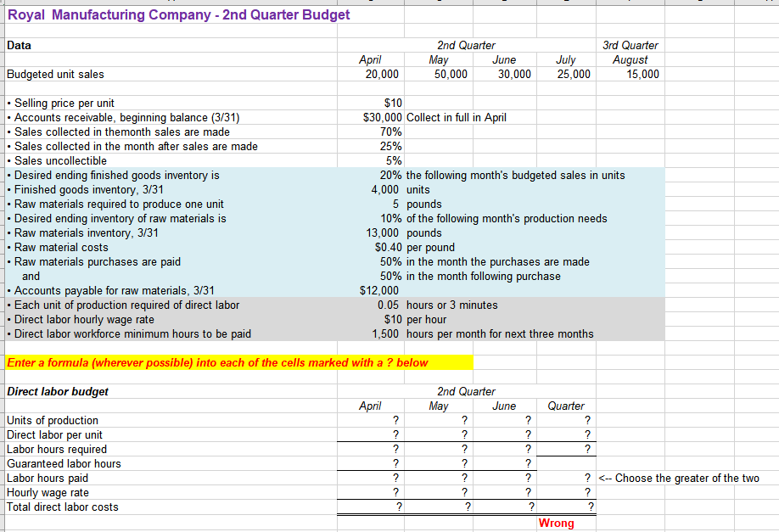The height and width of the screenshot is (532, 779).
Task: Click the Budgeted unit sales label
Action: click(55, 74)
